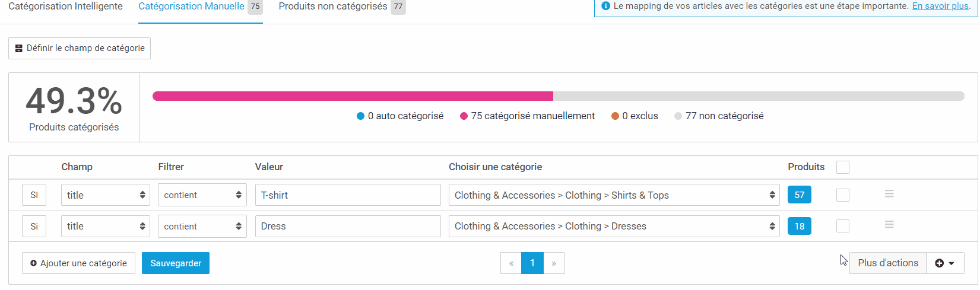The image size is (980, 290).
Task: Follow the 'En savoir plus' link
Action: click(x=940, y=6)
